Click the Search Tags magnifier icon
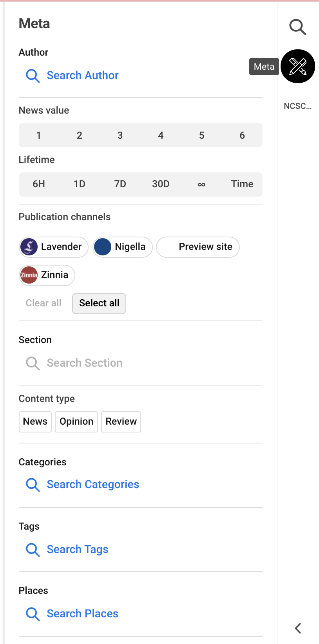The width and height of the screenshot is (319, 644). (33, 550)
